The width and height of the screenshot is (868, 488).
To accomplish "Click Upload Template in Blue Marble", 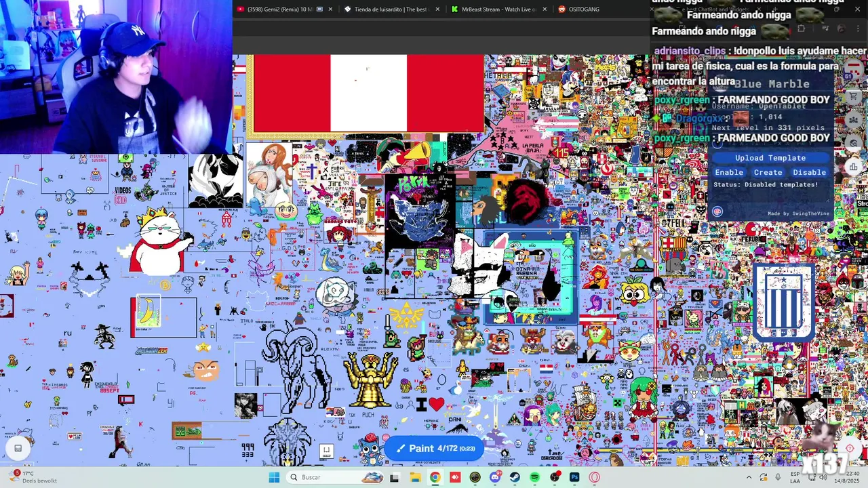I will 770,158.
